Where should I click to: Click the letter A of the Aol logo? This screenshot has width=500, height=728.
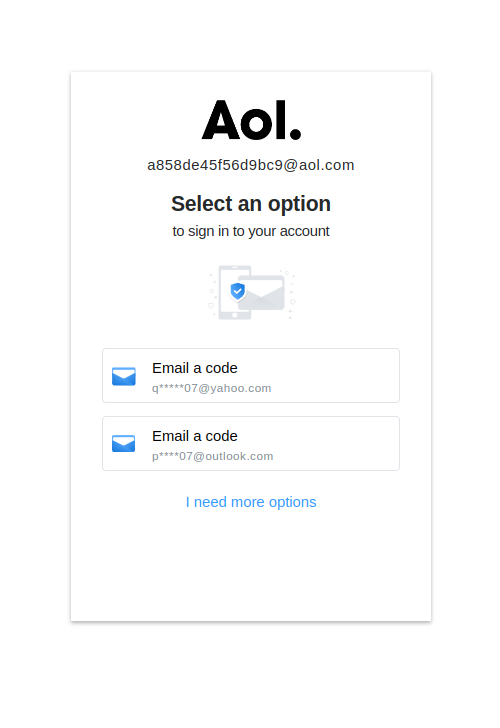(x=221, y=120)
